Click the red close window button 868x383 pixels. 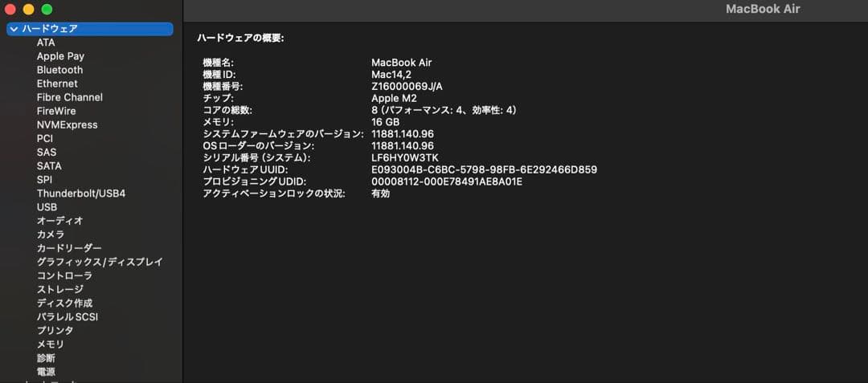(10, 10)
